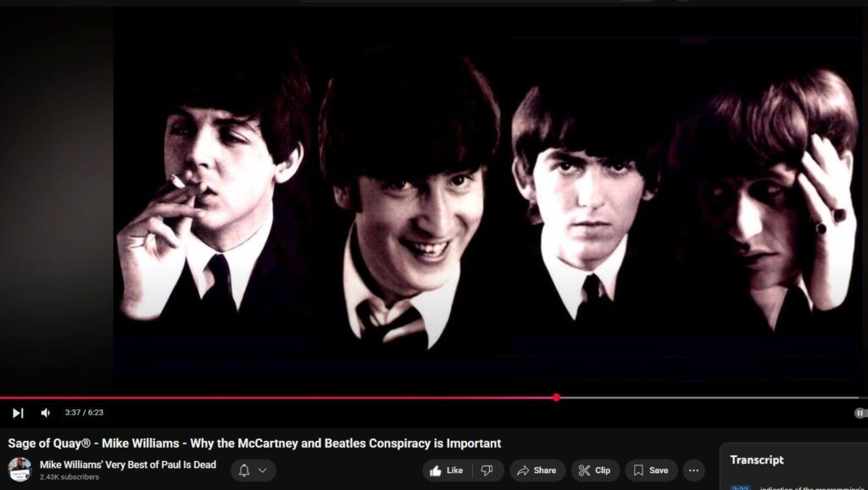The width and height of the screenshot is (868, 490).
Task: Open more actions with the ellipsis icon
Action: 693,470
